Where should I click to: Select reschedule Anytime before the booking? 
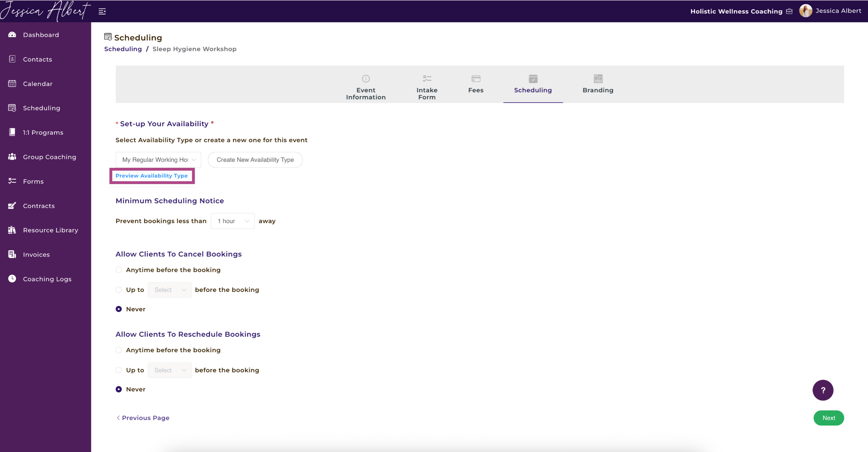(x=119, y=350)
